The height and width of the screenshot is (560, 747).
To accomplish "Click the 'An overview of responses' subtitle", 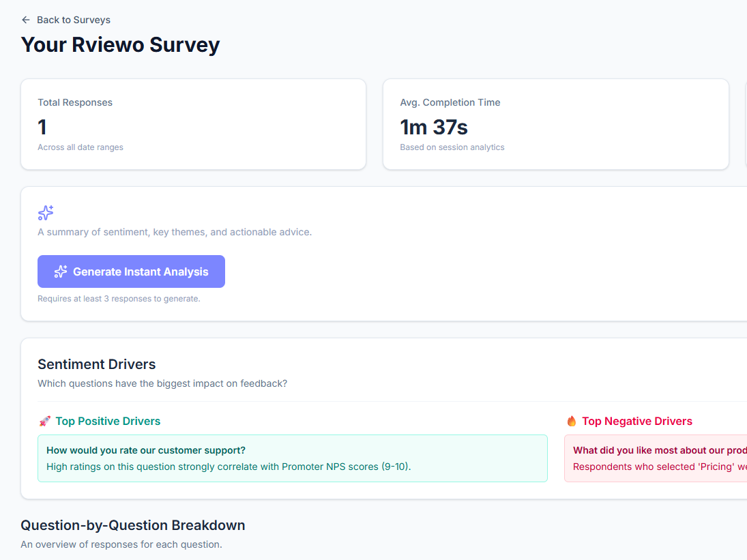I will (x=121, y=544).
